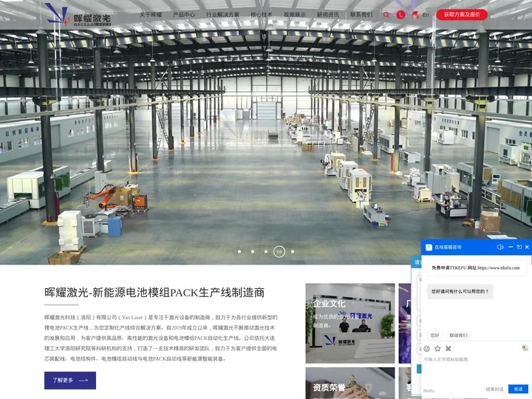Image resolution: width=532 pixels, height=399 pixels.
Task: Select the second carousel slide dot
Action: [x=253, y=252]
